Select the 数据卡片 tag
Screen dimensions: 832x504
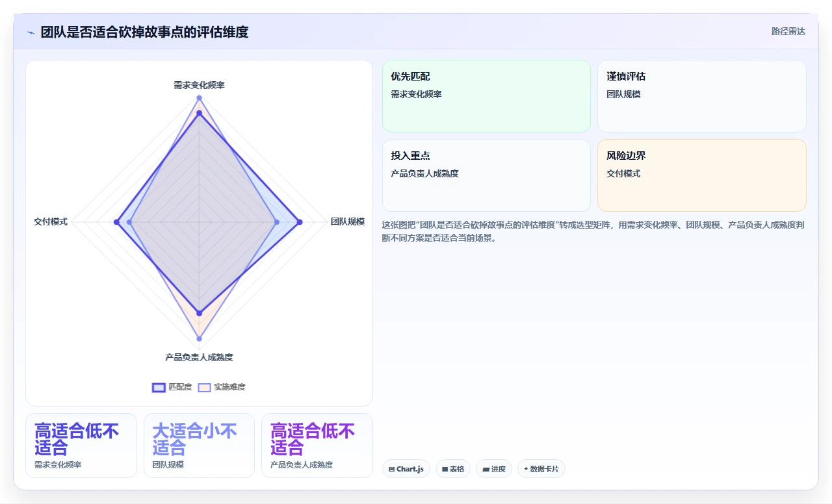click(x=541, y=469)
